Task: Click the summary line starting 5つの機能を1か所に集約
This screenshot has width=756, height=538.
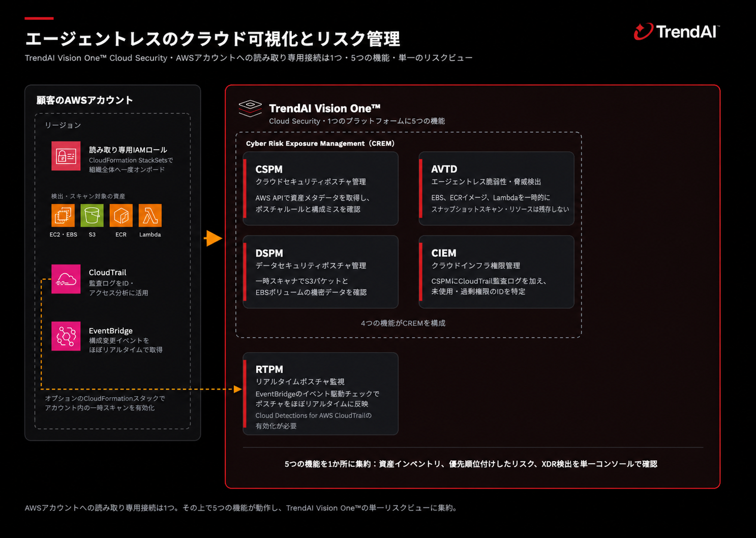Action: [x=471, y=464]
